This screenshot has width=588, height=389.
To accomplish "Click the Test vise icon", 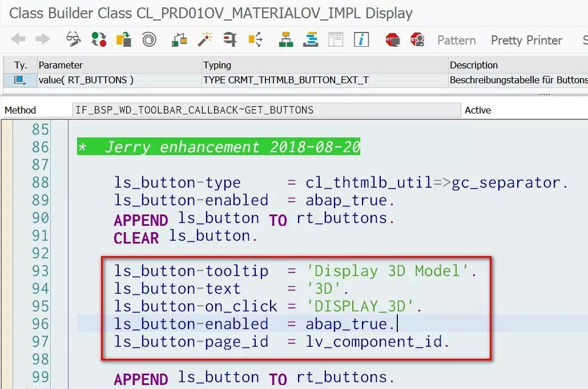I will (230, 39).
